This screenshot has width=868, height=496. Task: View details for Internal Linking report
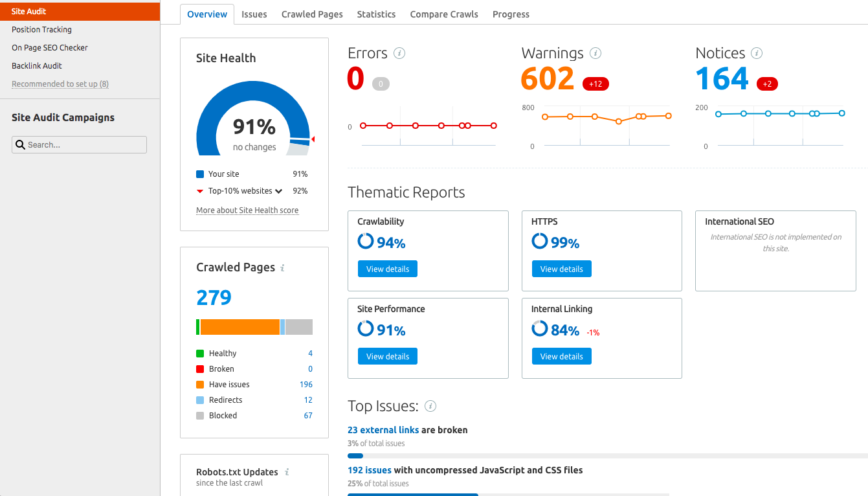(562, 356)
